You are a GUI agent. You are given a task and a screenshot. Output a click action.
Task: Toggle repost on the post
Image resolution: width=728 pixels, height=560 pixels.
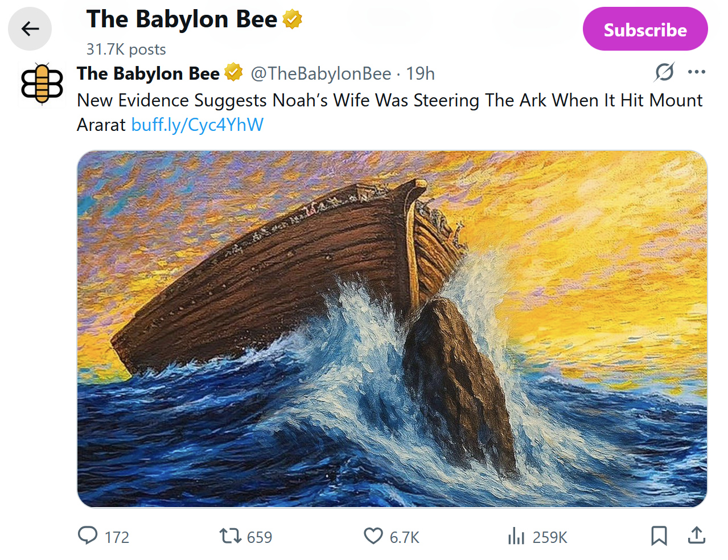(231, 536)
